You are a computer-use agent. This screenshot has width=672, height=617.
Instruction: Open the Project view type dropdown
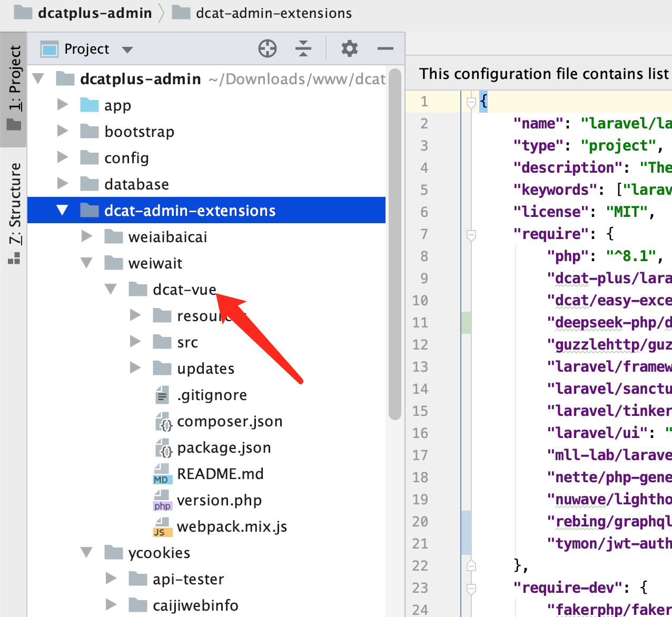pos(127,49)
